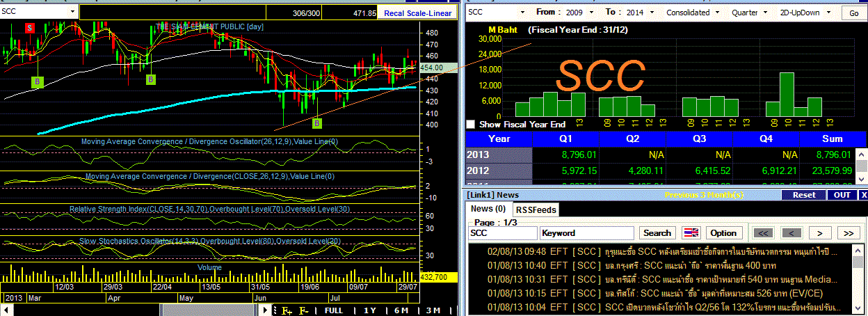Switch to the News (0) tab
Screen dimensions: 868x316
488,209
